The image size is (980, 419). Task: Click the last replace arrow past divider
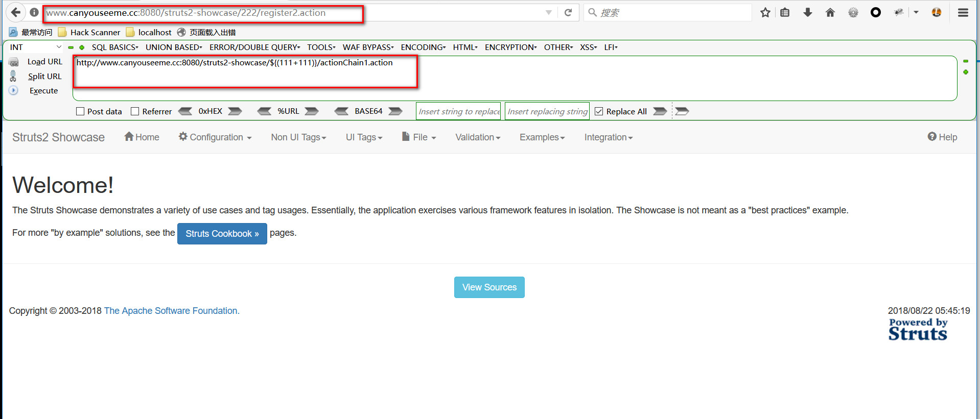click(x=682, y=111)
